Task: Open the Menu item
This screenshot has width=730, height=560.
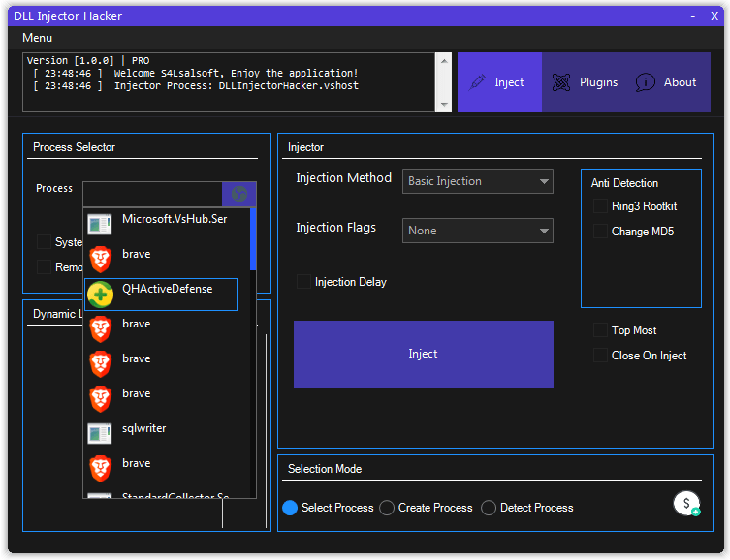Action: pyautogui.click(x=37, y=38)
